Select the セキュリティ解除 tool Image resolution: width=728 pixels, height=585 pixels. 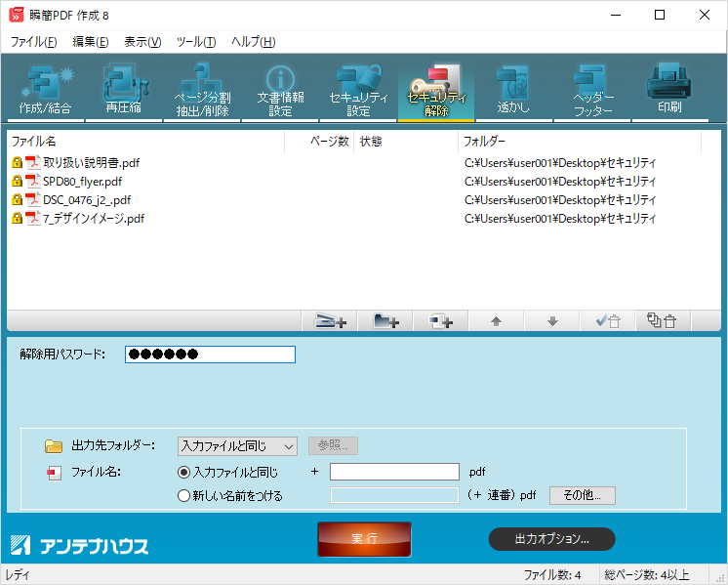point(436,89)
